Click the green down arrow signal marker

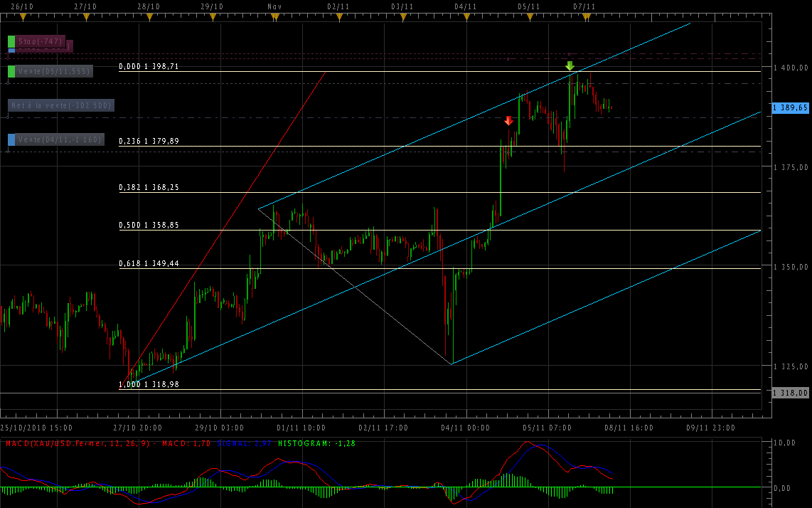click(570, 65)
